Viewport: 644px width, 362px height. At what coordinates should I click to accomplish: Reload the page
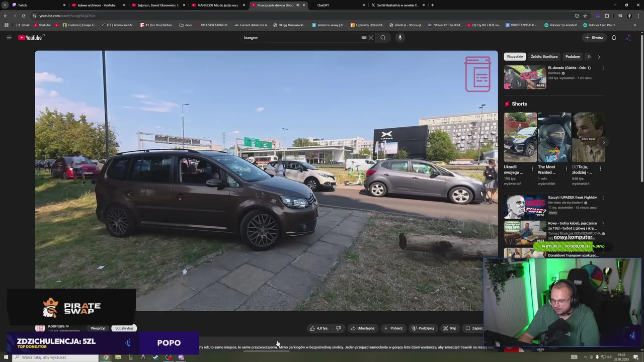23,16
